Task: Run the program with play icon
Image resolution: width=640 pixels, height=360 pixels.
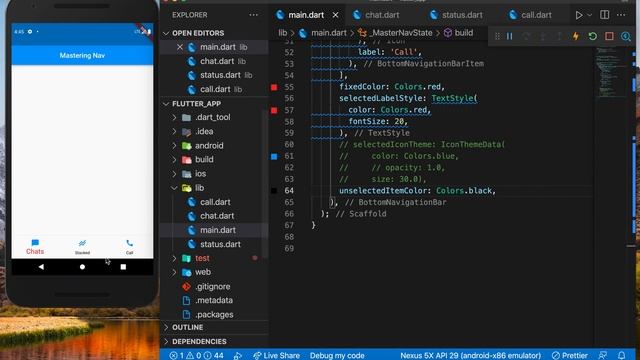Action: pos(578,15)
